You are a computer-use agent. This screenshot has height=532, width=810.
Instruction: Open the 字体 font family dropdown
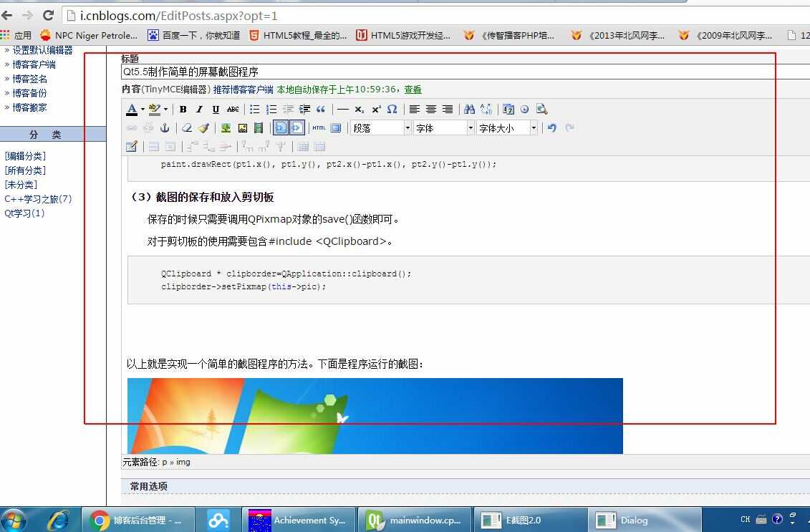[x=444, y=127]
